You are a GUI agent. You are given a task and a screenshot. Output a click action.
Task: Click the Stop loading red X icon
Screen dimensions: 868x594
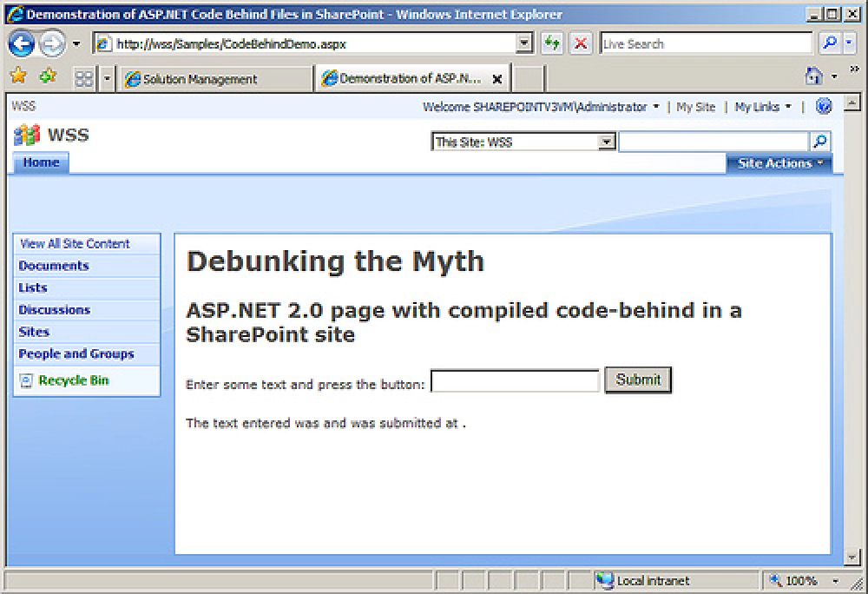(x=580, y=43)
